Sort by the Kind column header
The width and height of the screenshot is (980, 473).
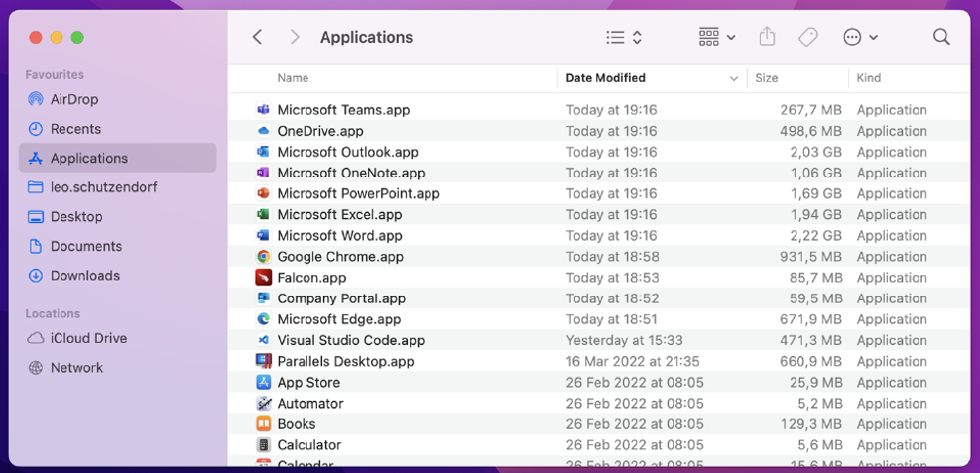tap(869, 78)
